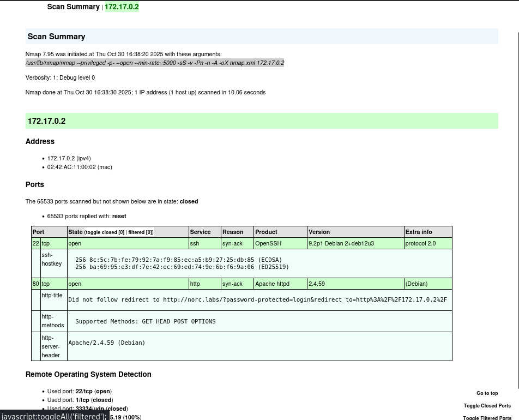Click Remote Operating System Detection heading
This screenshot has width=519, height=420.
pos(88,374)
